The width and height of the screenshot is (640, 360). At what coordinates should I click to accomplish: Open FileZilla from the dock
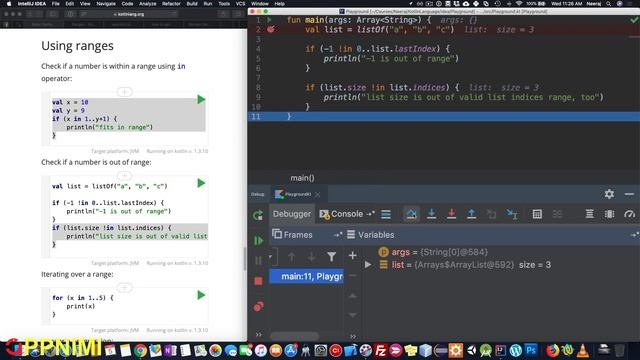point(380,350)
